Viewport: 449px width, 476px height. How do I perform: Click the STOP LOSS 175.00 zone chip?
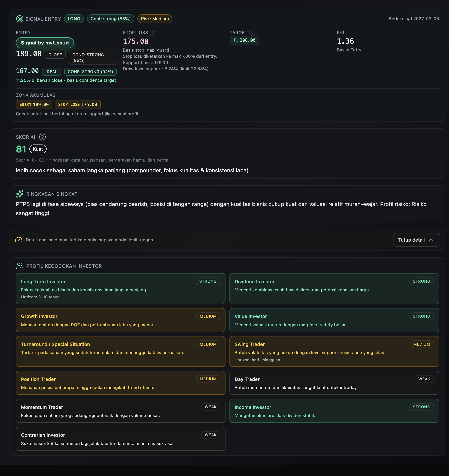pos(78,104)
